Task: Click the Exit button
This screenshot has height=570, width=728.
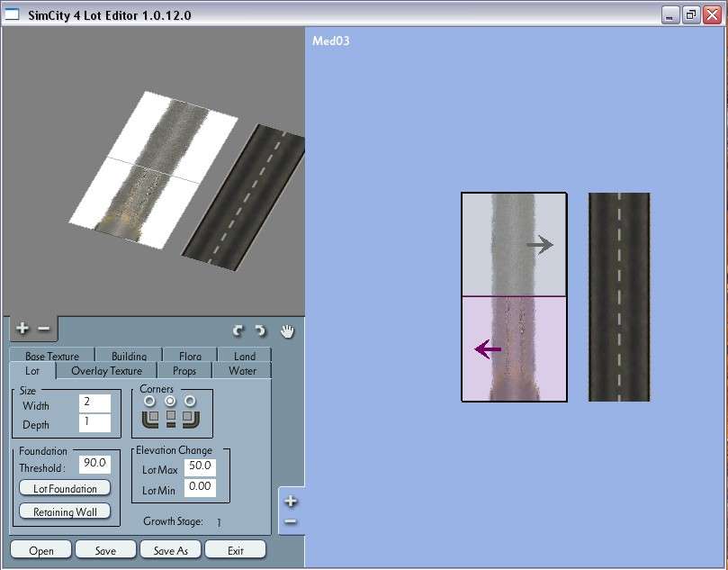Action: [236, 550]
